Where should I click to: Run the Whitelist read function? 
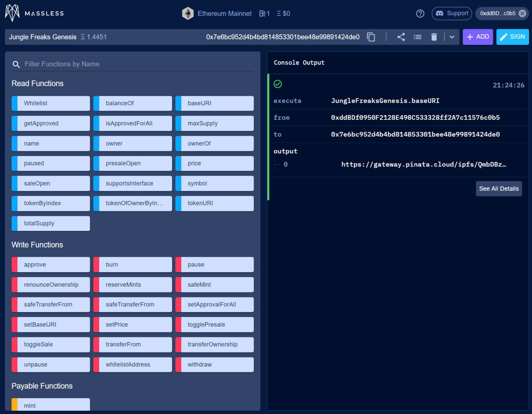51,103
